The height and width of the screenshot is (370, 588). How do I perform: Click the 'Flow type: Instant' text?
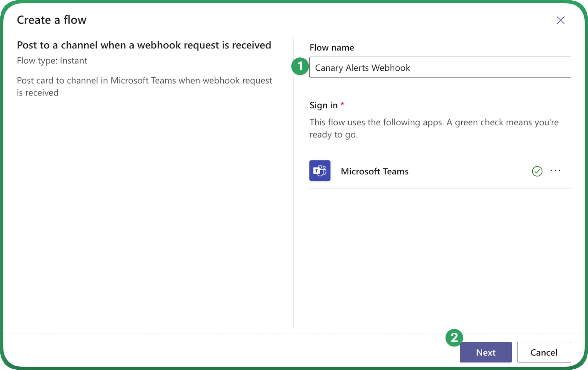[x=52, y=60]
